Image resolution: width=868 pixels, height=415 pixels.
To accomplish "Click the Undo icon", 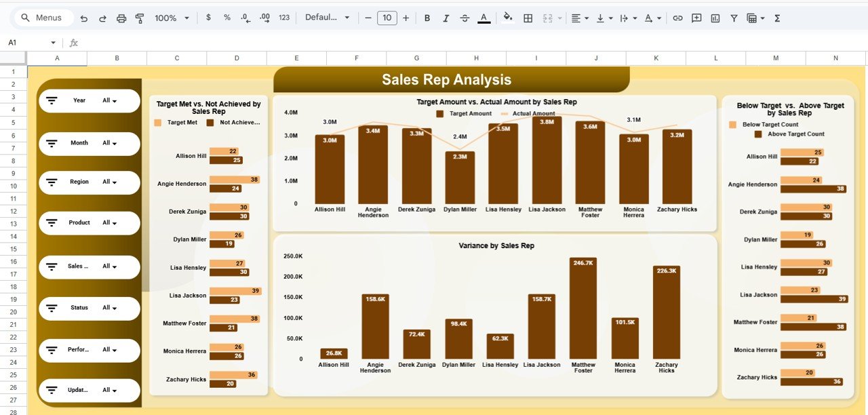I will [84, 18].
